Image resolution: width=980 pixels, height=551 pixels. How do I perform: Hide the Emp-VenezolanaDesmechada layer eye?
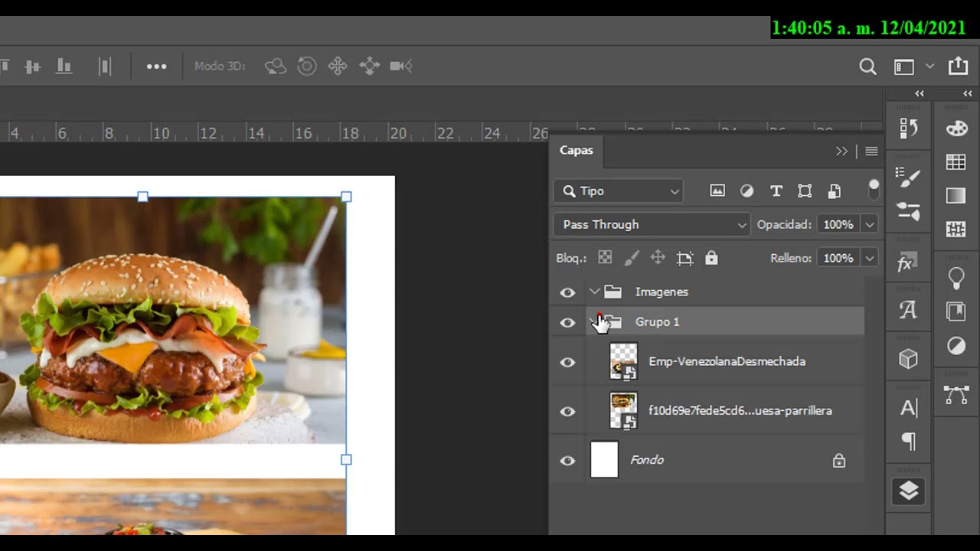tap(567, 362)
